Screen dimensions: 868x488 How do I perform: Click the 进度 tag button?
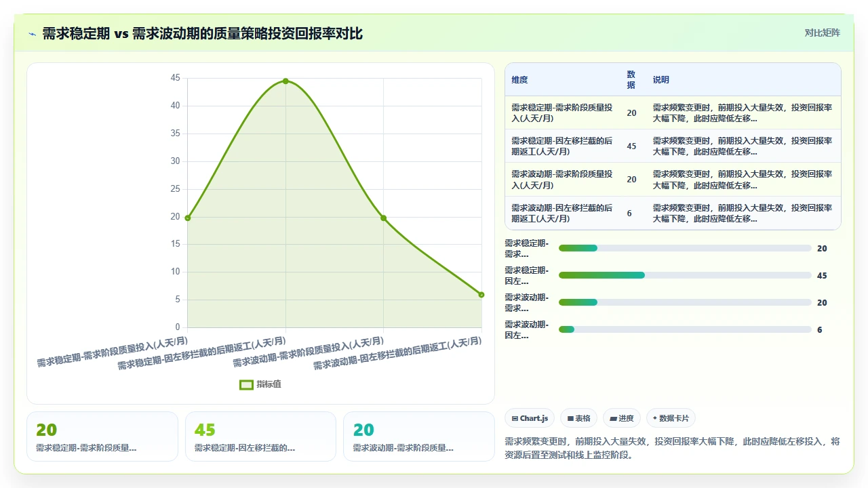point(622,418)
